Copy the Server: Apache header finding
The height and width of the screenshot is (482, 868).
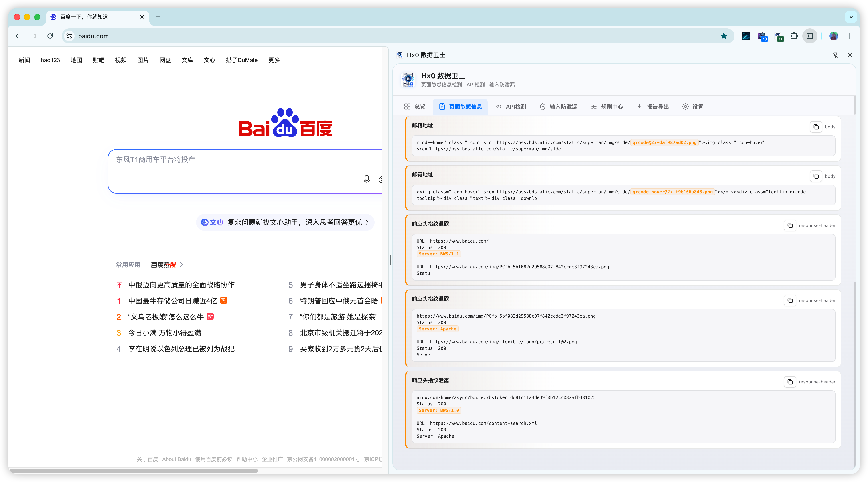tap(790, 301)
